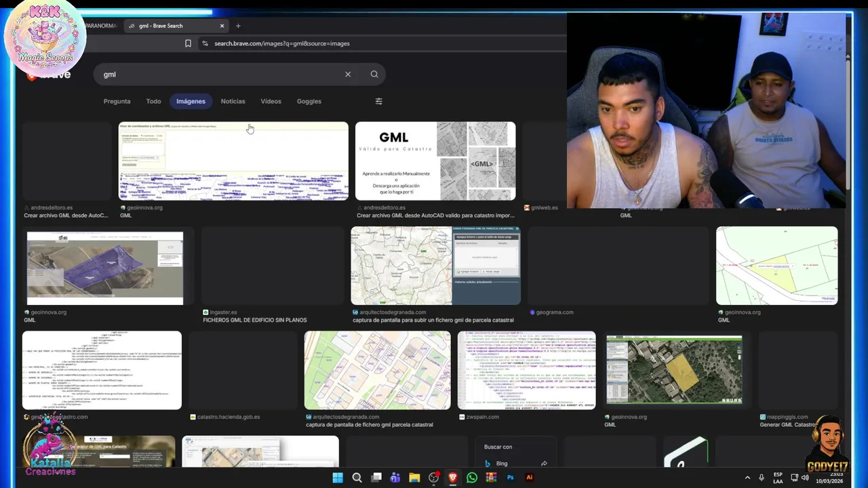
Task: Open 'GML Válido para Catastro' image
Action: [435, 161]
